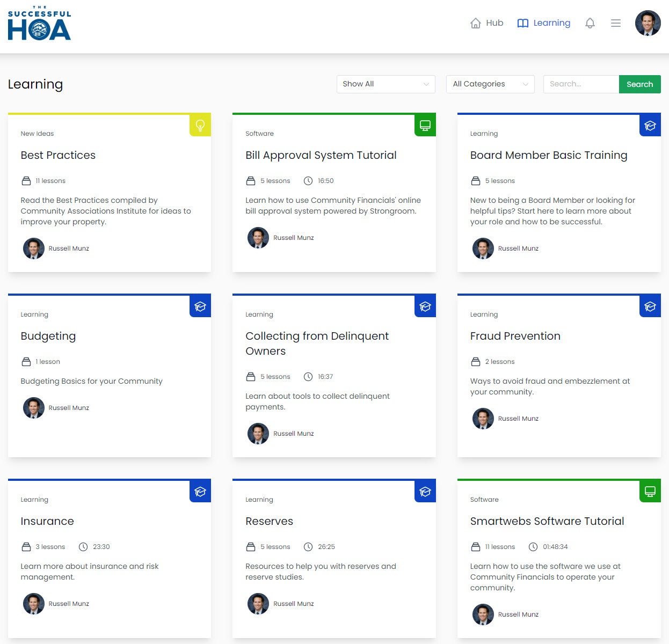The width and height of the screenshot is (669, 644).
Task: Click graduation cap icon on Fraud Prevention card
Action: coord(650,306)
